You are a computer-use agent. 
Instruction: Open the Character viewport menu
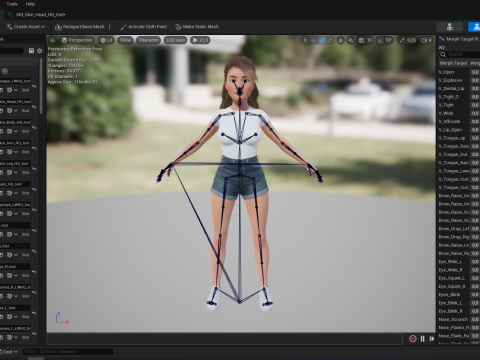148,40
